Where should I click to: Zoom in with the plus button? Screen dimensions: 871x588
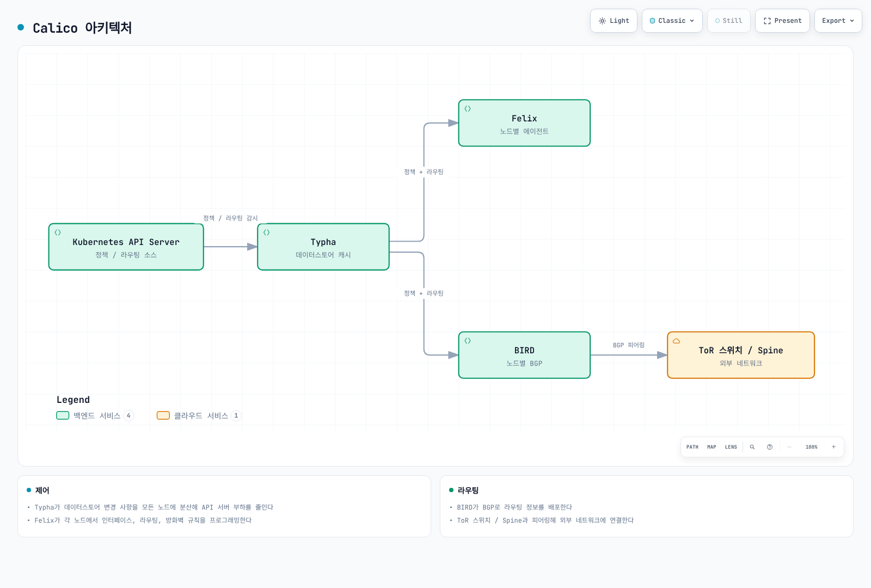tap(833, 447)
